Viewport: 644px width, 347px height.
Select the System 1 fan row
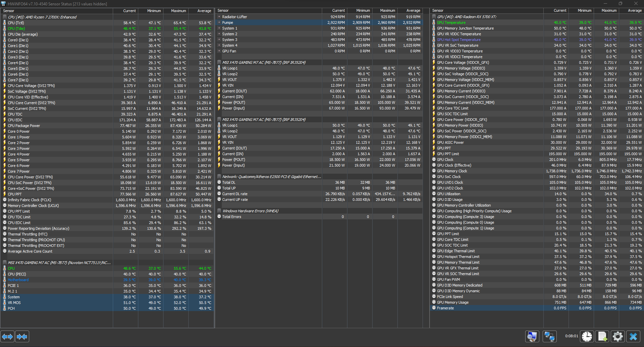319,28
